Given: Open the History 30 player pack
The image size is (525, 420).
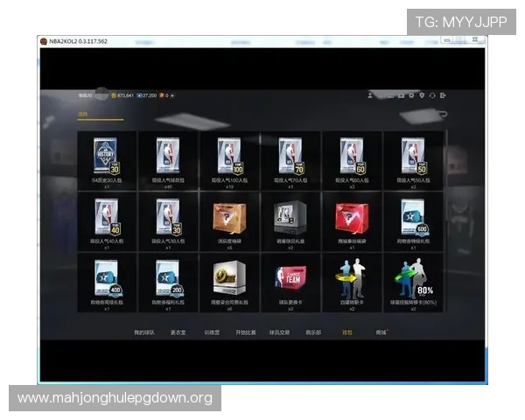Looking at the screenshot, I should point(107,157).
